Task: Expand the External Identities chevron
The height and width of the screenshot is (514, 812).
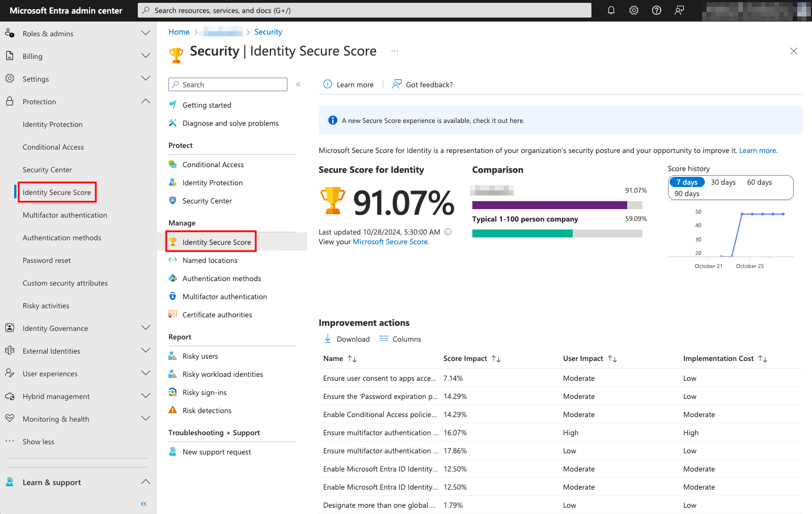Action: click(x=146, y=350)
